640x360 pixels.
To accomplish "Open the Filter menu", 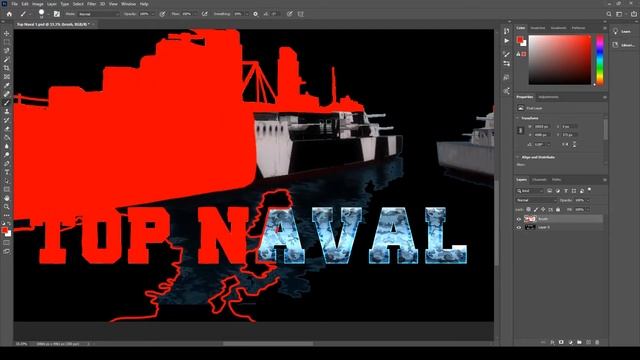I will coord(91,4).
